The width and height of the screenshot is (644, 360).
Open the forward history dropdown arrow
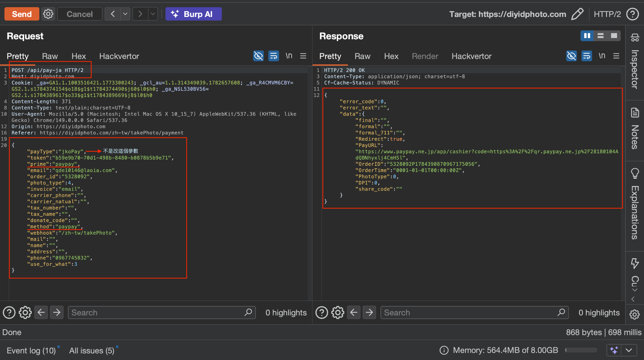pos(153,14)
